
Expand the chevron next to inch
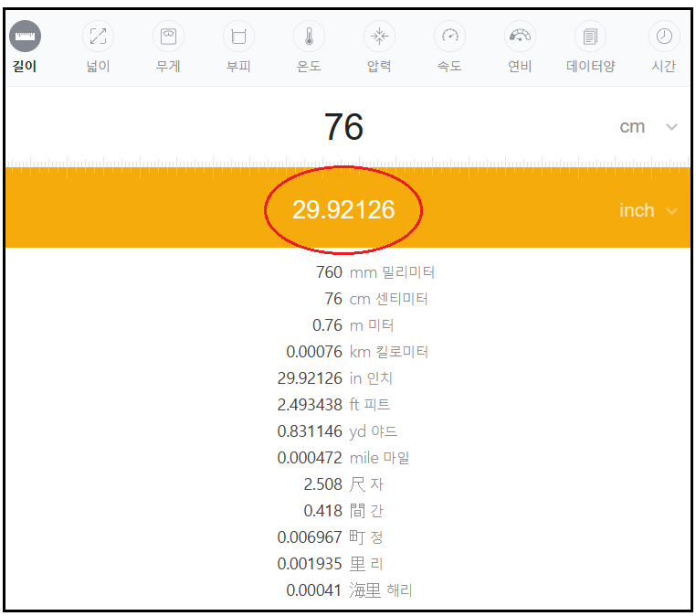[x=671, y=211]
